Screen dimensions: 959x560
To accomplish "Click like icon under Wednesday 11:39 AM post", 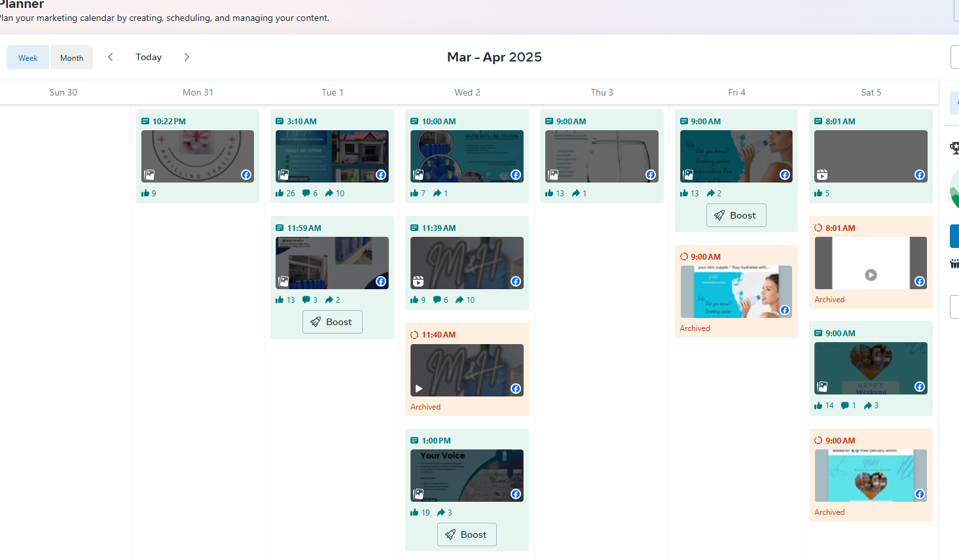I will 414,300.
